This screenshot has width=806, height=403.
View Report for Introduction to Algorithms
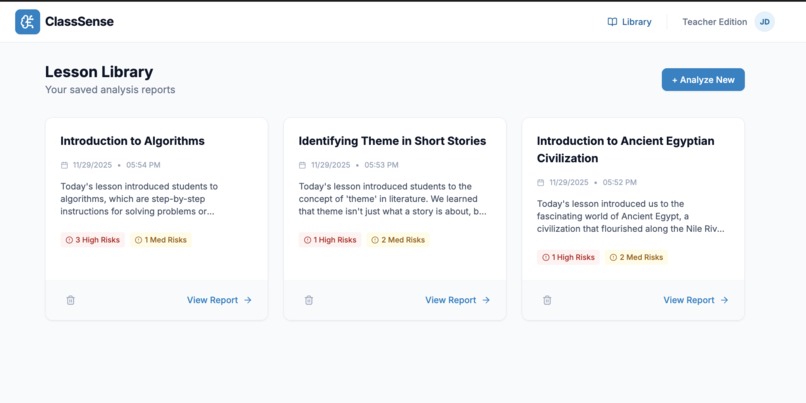coord(219,300)
